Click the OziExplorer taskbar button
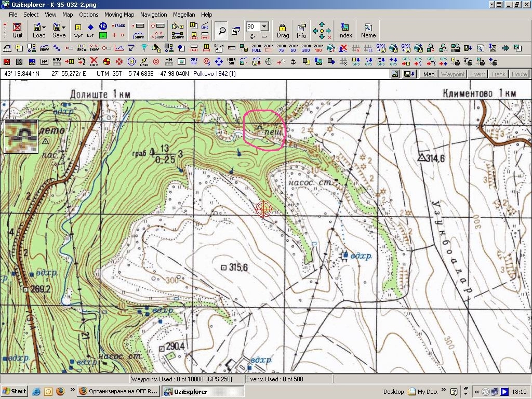Screen dimensions: 532x399 tap(203, 391)
